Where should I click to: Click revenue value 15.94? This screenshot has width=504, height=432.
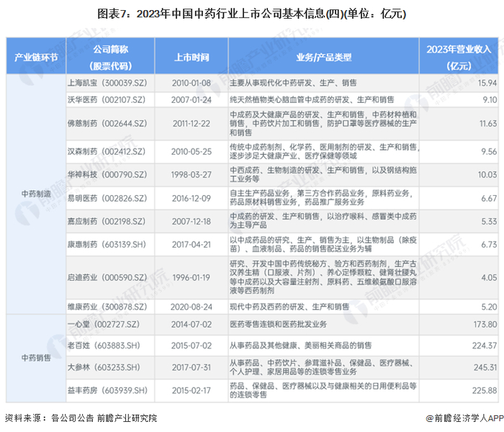487,83
